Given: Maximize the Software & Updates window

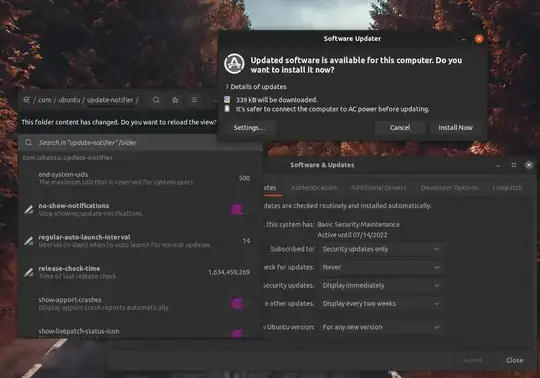Looking at the screenshot, I should point(513,165).
